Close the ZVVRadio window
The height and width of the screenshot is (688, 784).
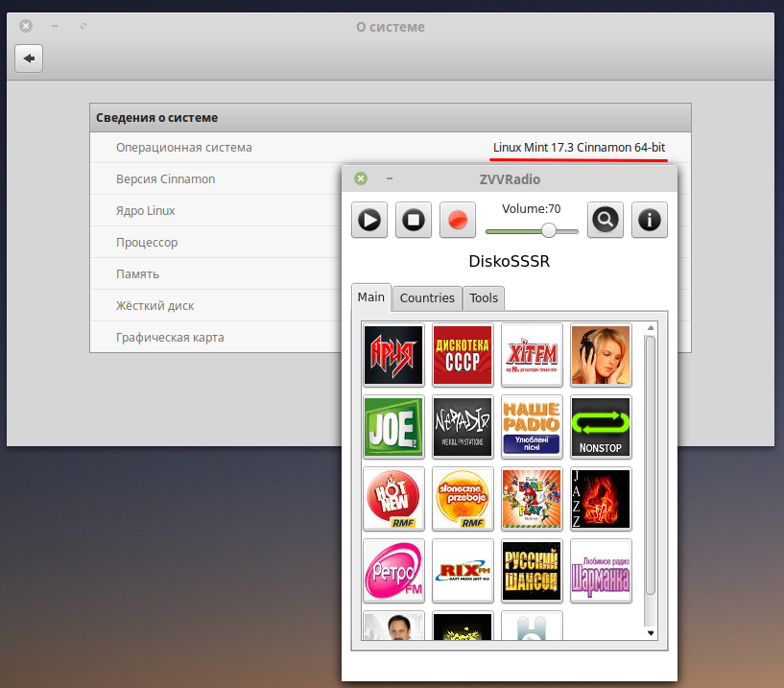[x=361, y=178]
